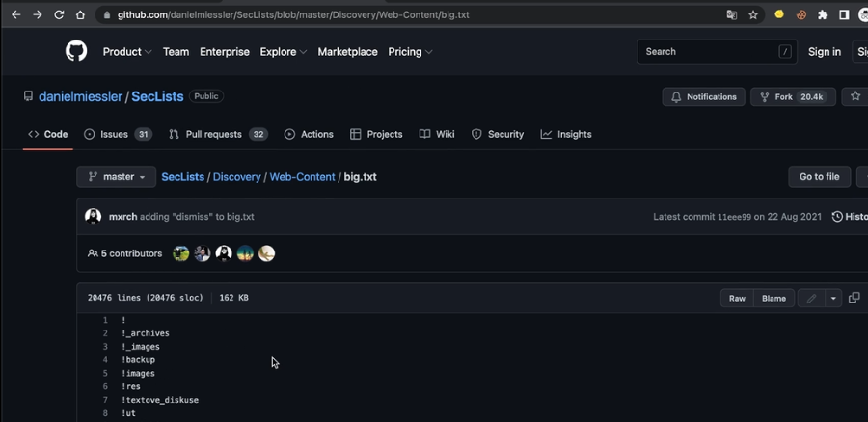Click the '!textove_diskuse' line text
The height and width of the screenshot is (422, 868).
pos(160,400)
